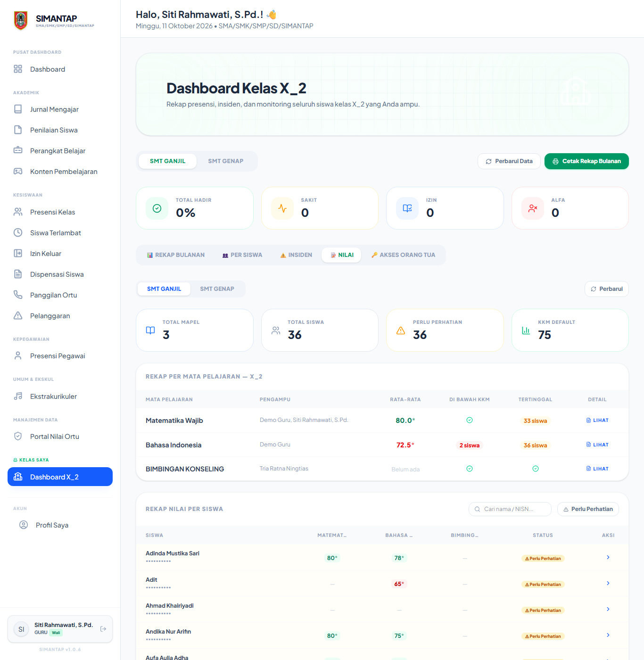Screen dimensions: 644x660
Task: Click the Konten Pembelajaran gamepad icon
Action: click(x=18, y=172)
